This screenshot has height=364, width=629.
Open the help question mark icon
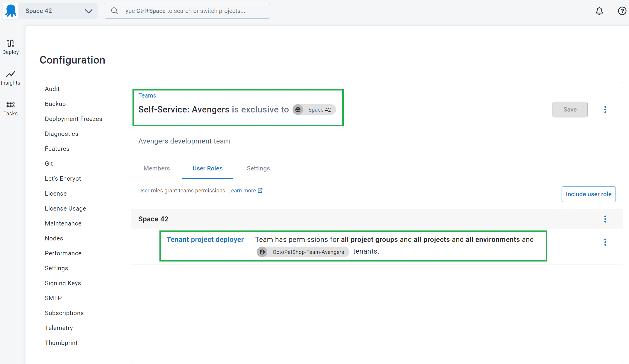(622, 11)
